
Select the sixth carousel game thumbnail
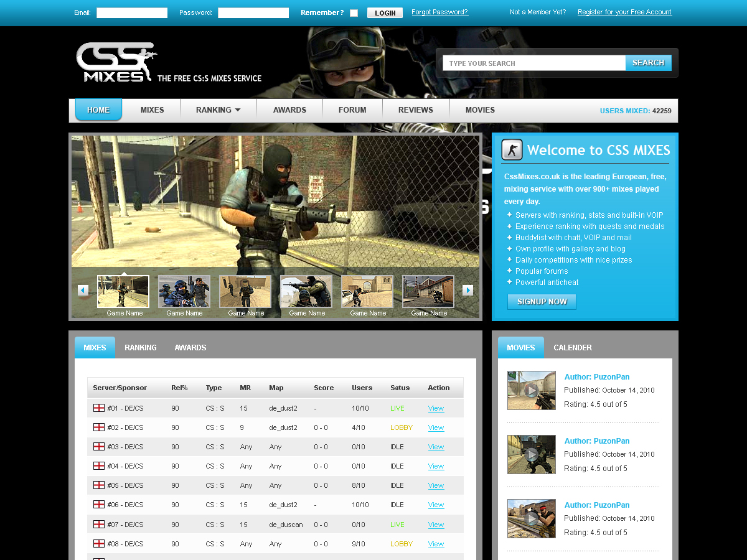click(x=428, y=292)
